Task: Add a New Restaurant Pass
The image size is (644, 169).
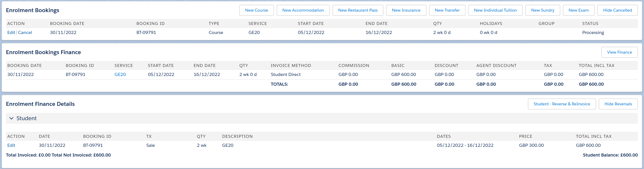Action: click(357, 10)
